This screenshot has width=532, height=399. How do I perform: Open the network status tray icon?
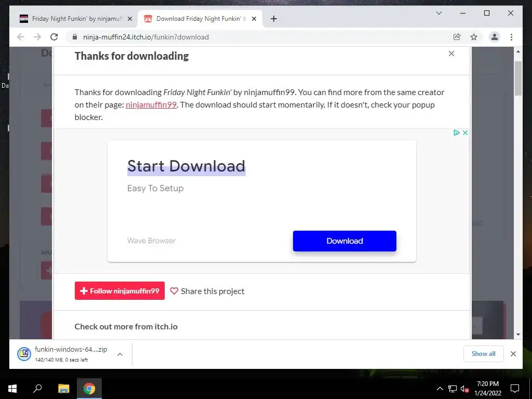(x=453, y=389)
